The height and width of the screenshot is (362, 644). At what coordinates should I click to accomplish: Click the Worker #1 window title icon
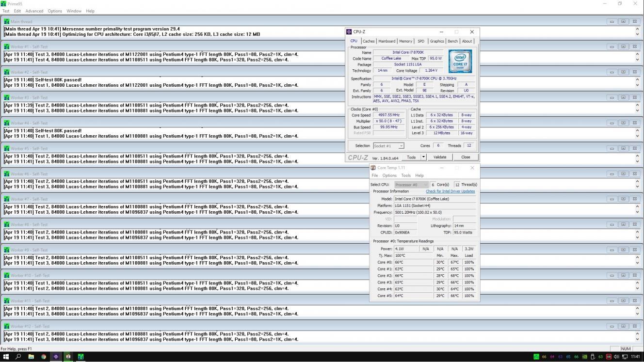(7, 47)
